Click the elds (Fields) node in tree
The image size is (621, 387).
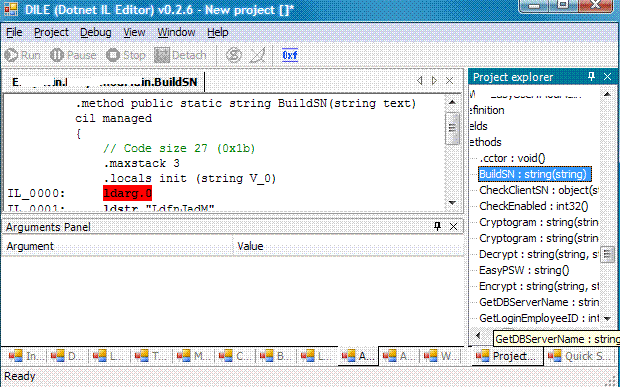click(x=479, y=126)
